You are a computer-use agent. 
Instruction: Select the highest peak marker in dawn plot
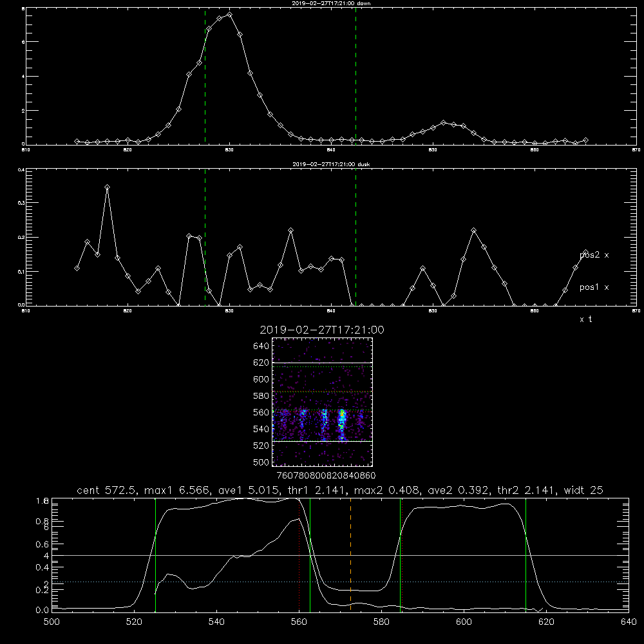230,14
